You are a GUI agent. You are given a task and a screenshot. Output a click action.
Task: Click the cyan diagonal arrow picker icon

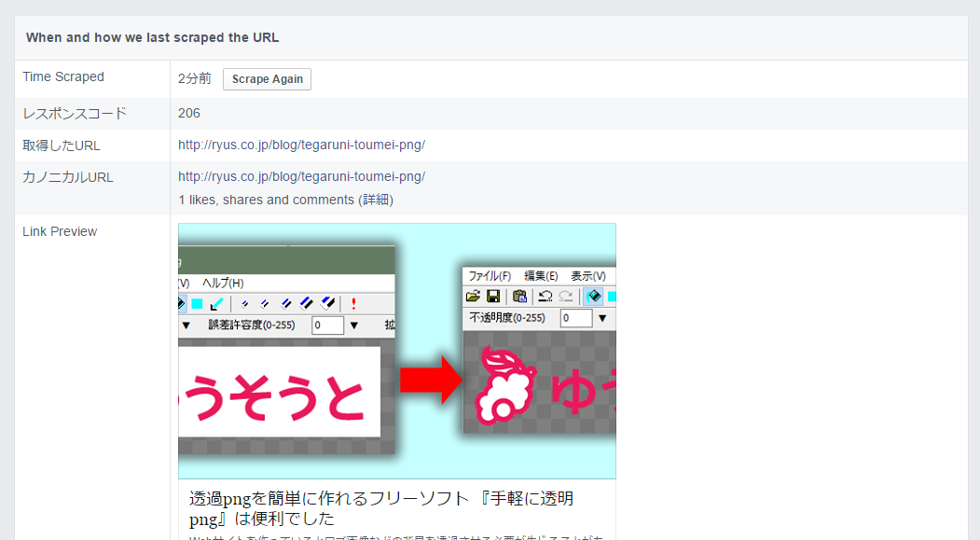click(217, 303)
